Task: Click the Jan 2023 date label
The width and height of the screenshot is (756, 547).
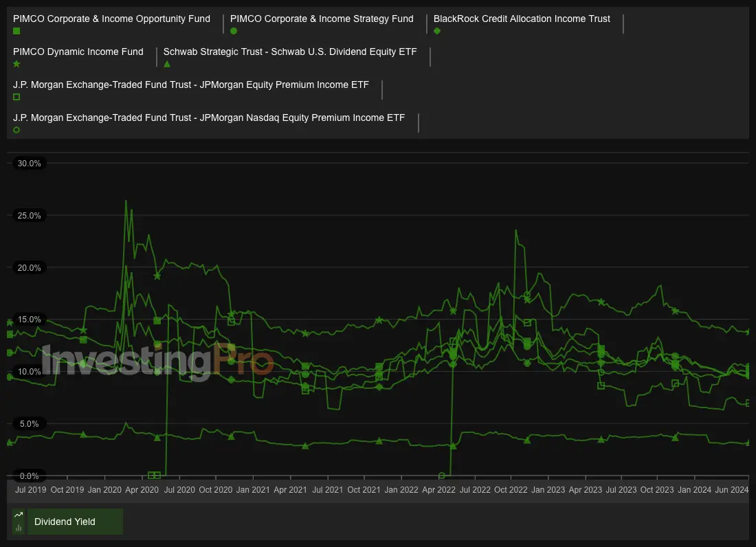Action: pyautogui.click(x=548, y=490)
